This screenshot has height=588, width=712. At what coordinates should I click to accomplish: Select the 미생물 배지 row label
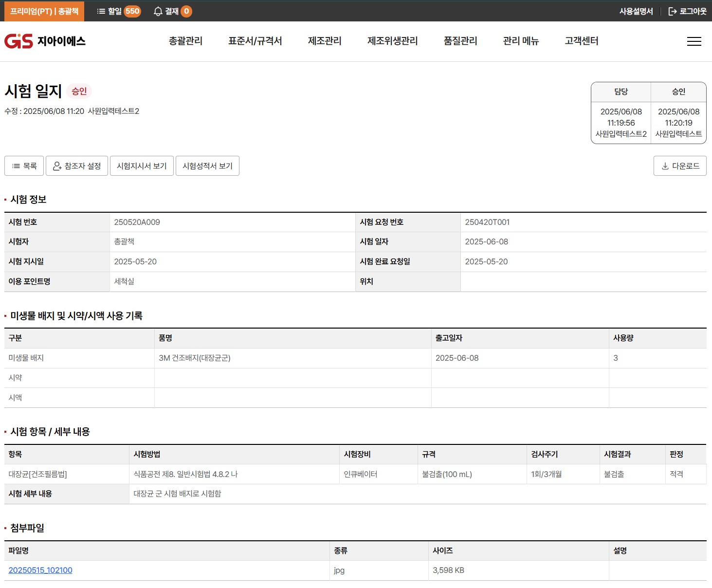point(26,358)
